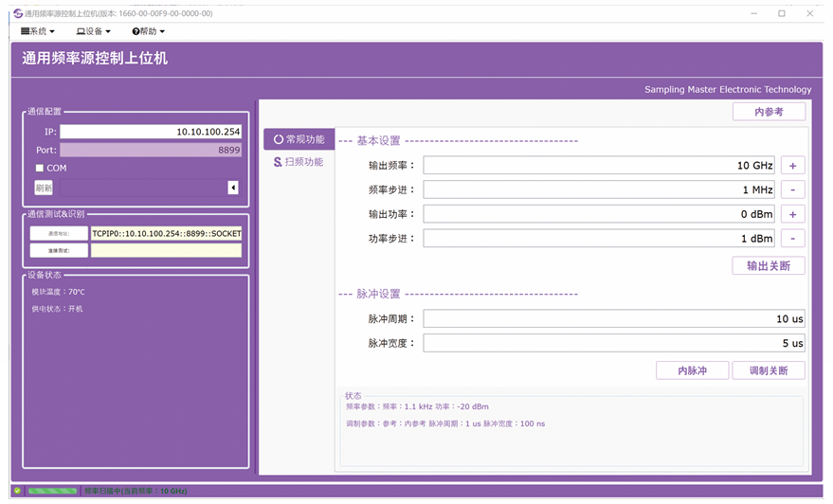
Task: Toggle the 内参考 reference button
Action: point(769,112)
